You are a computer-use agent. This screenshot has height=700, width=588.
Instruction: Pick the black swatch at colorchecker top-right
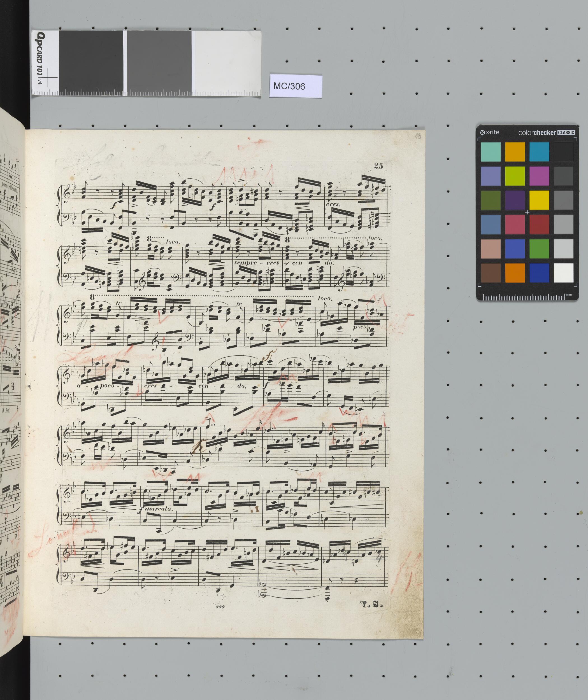point(564,152)
